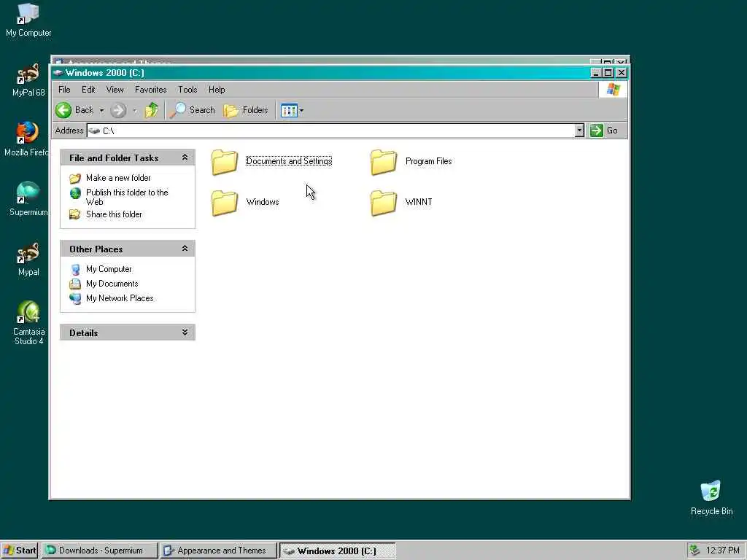Select the Mypal desktop icon
The height and width of the screenshot is (560, 747).
click(28, 260)
